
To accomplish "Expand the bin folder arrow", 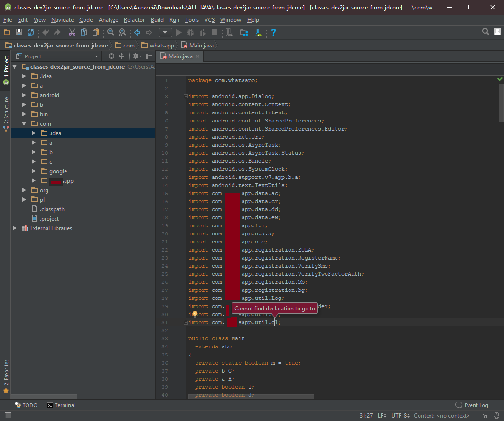I will (x=24, y=114).
